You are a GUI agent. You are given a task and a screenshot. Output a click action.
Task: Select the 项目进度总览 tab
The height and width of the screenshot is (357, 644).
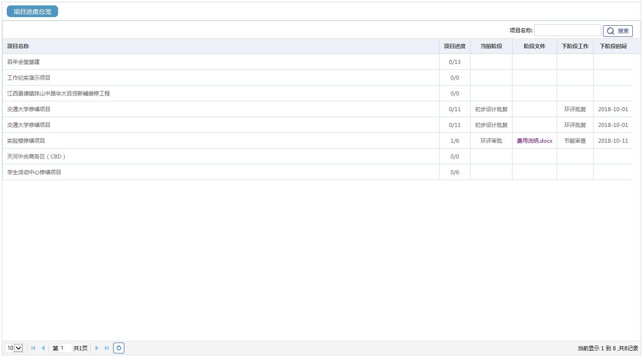coord(32,12)
